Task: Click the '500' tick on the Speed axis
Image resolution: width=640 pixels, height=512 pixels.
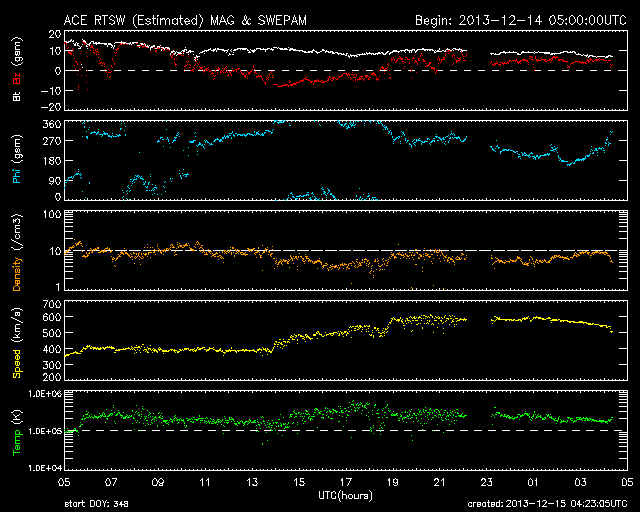Action: point(52,333)
